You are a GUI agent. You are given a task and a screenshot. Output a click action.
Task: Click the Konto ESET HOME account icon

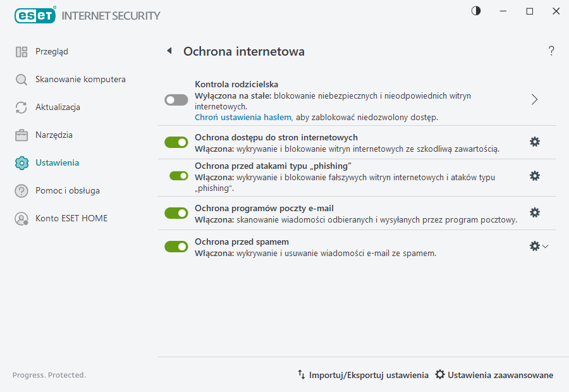pyautogui.click(x=21, y=218)
